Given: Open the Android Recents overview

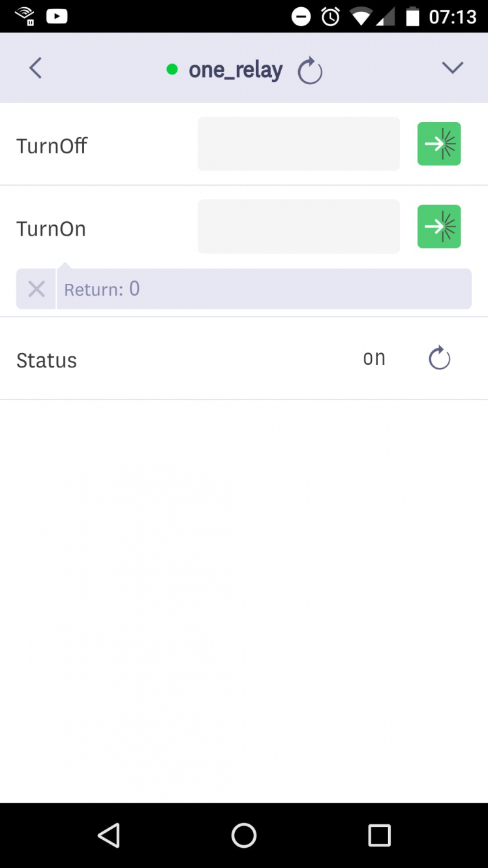Looking at the screenshot, I should point(379,835).
